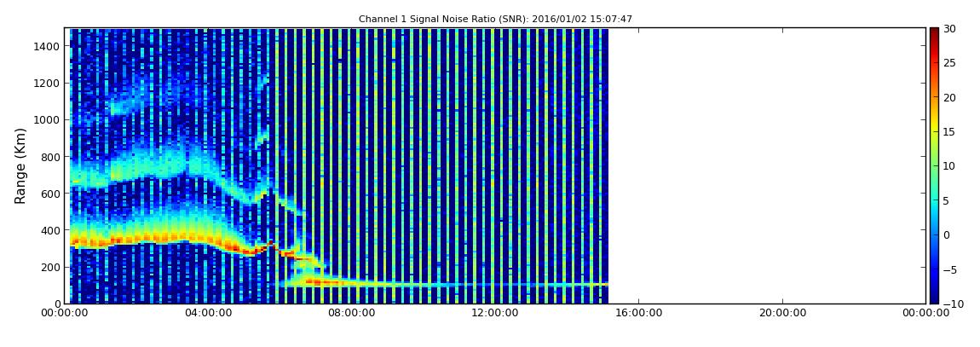980x347 pixels.
Task: Click the 1200 y-axis tick label
Action: click(48, 84)
